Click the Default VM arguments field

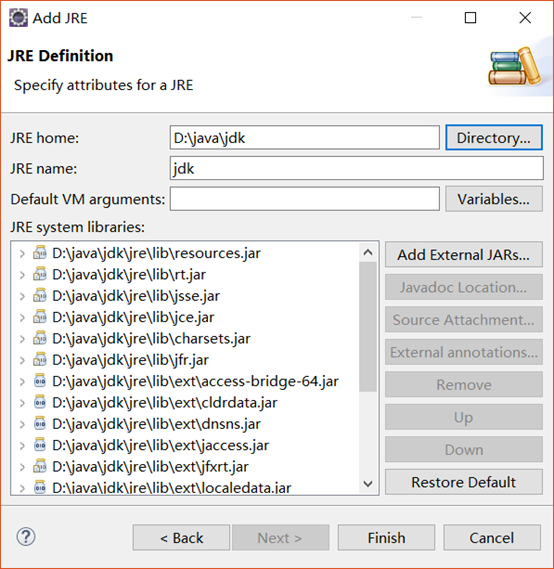[305, 199]
